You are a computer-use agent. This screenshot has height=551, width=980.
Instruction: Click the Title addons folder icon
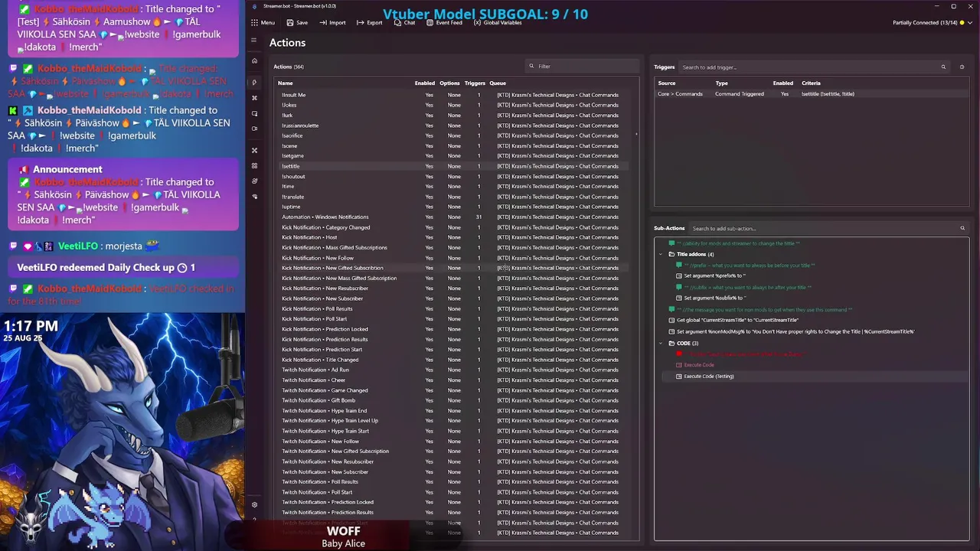click(x=671, y=254)
